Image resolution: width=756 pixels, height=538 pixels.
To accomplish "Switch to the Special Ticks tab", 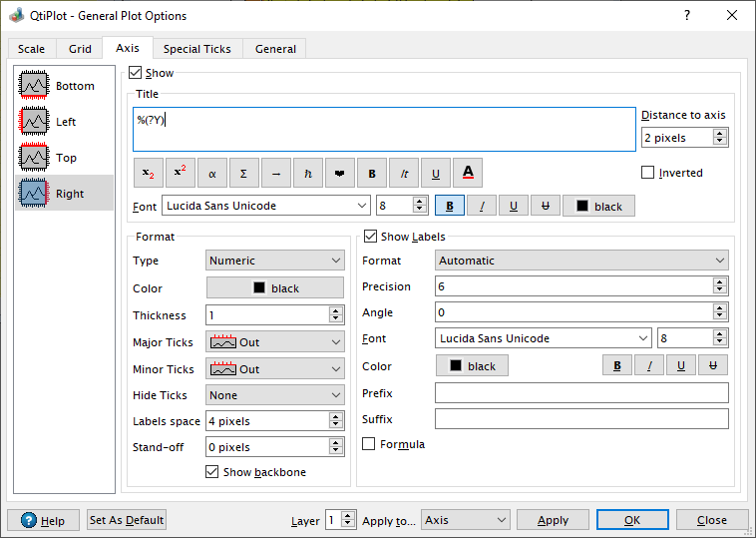I will [196, 49].
